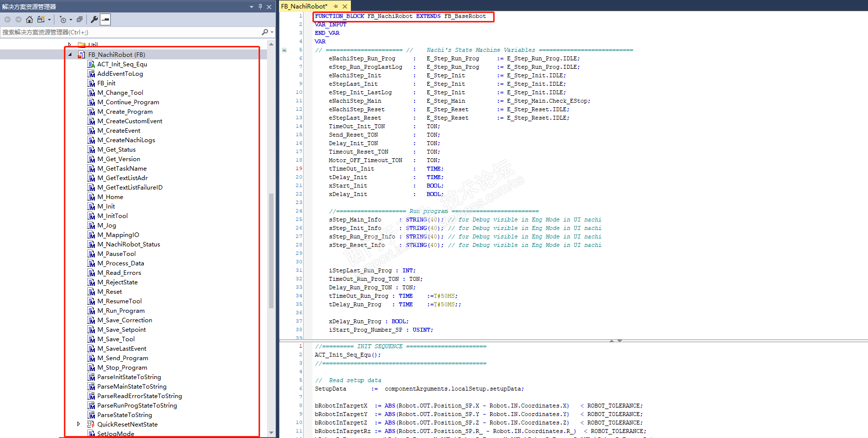Select M_Create_Program in the tree
868x438 pixels.
click(125, 112)
